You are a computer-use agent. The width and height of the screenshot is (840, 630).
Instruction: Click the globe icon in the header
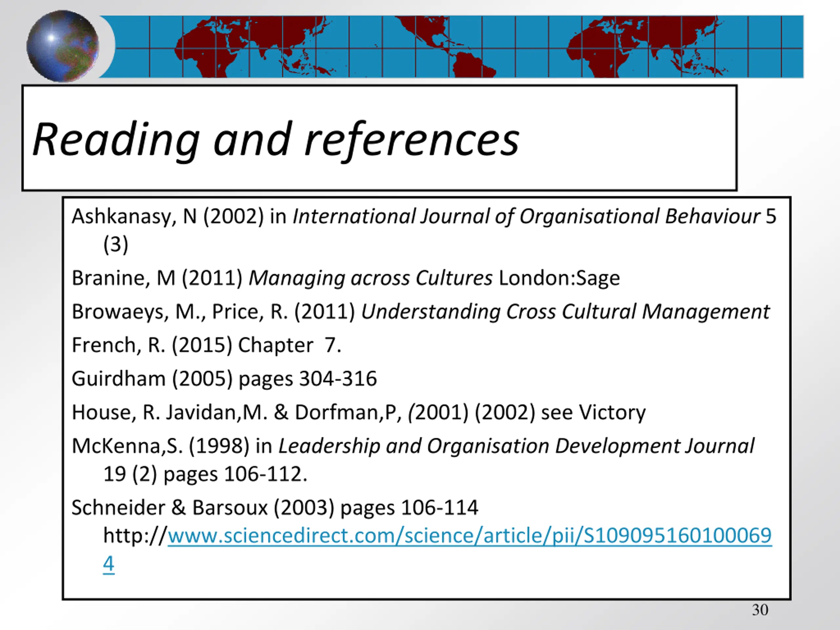63,46
